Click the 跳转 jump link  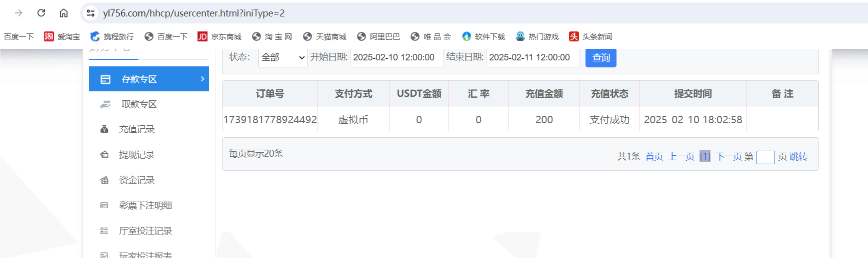click(798, 157)
